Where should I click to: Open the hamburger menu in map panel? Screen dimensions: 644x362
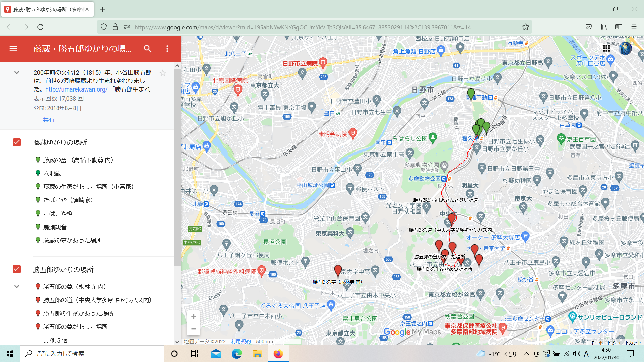pos(13,49)
